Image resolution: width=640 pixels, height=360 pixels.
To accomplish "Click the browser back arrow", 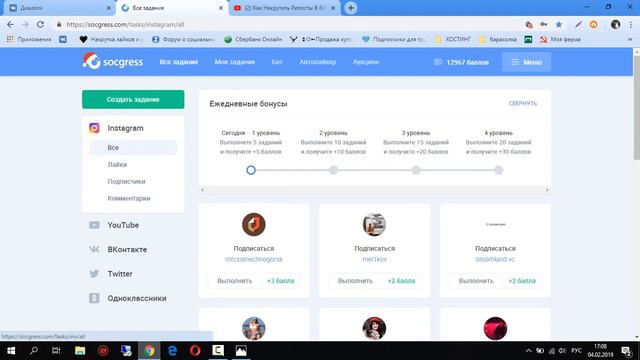I will [10, 24].
